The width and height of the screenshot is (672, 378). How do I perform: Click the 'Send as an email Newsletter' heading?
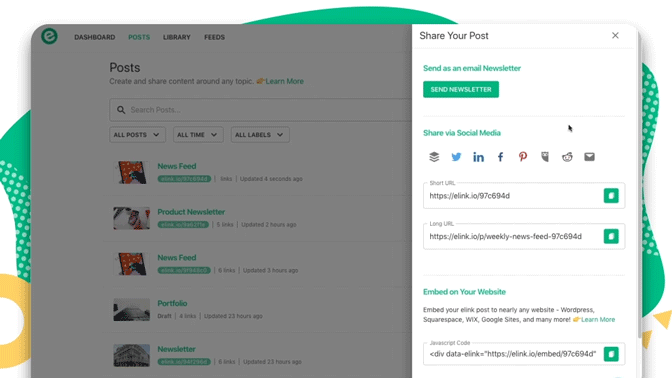(472, 68)
